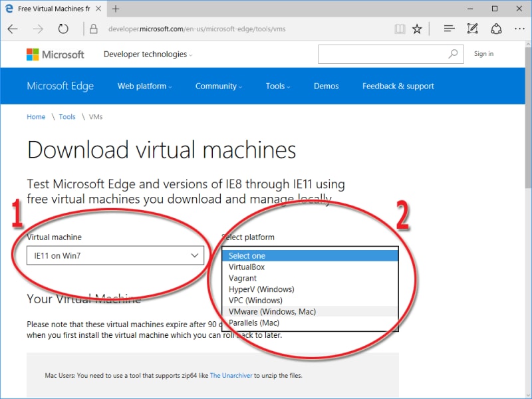This screenshot has width=532, height=399.
Task: Click the Refresh page icon
Action: [x=63, y=29]
